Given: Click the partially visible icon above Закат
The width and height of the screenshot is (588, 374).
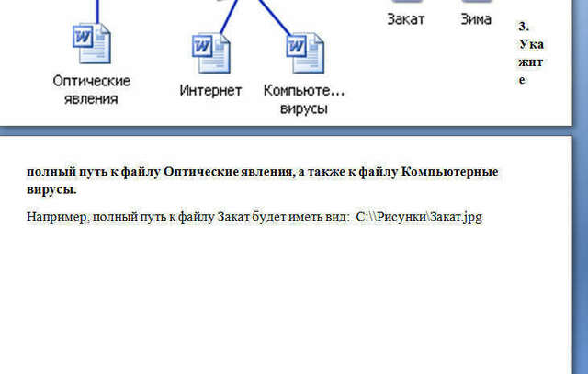Looking at the screenshot, I should [x=406, y=2].
